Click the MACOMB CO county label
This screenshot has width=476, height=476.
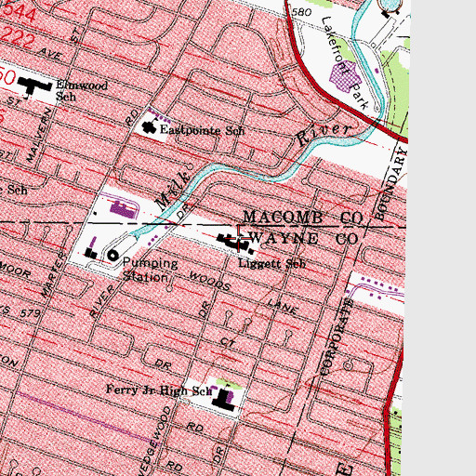(303, 218)
